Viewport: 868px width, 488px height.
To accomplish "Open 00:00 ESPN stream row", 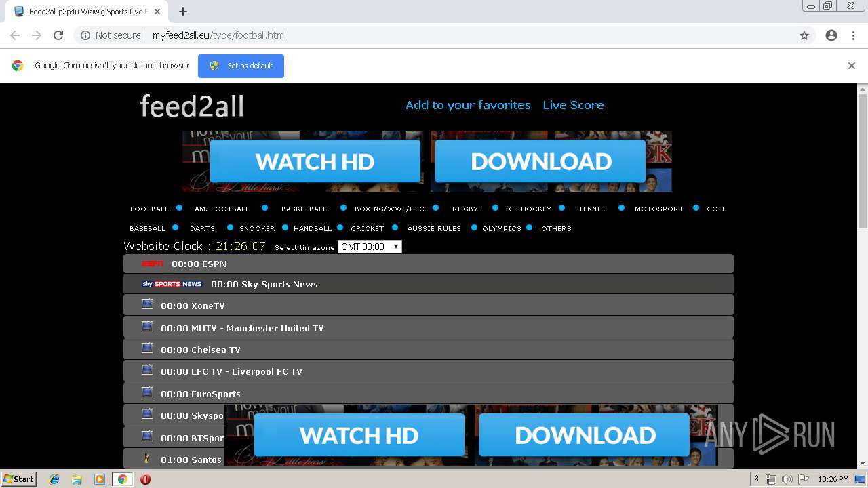I will point(429,264).
